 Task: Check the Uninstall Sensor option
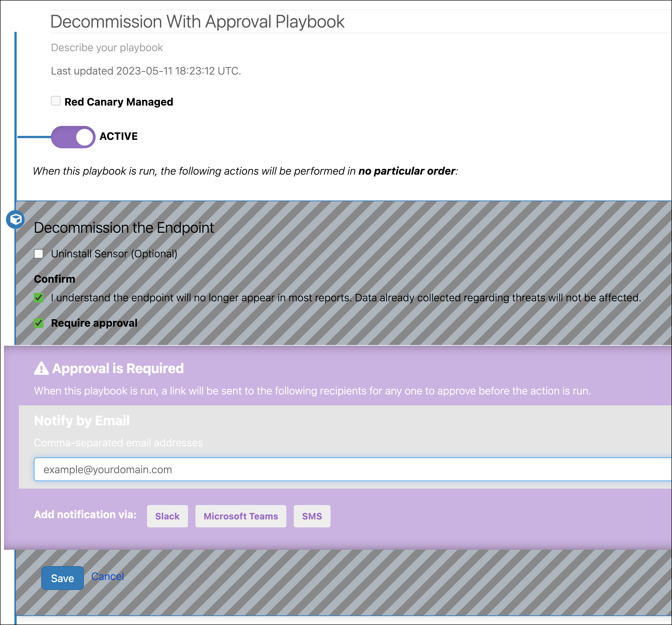[39, 253]
